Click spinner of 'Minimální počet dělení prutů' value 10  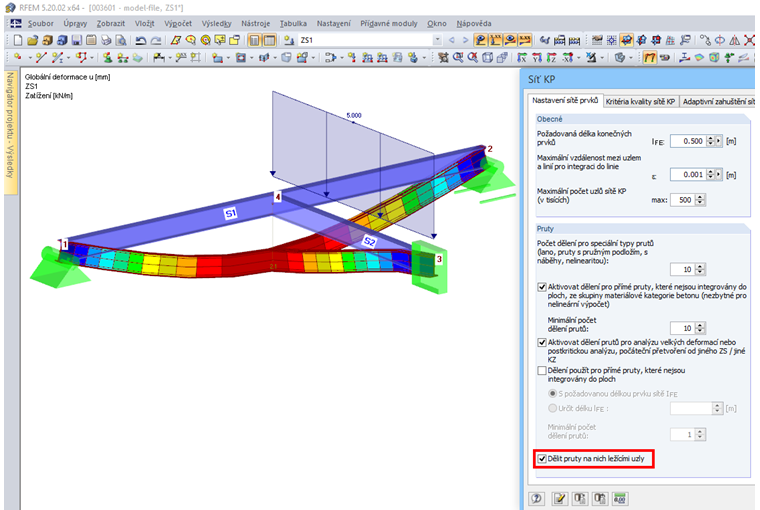pyautogui.click(x=700, y=328)
